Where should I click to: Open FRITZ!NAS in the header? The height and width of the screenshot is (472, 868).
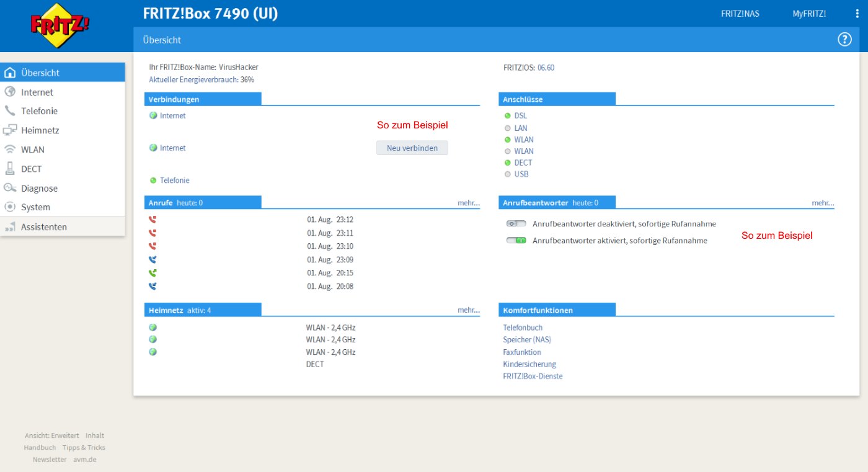pos(740,14)
